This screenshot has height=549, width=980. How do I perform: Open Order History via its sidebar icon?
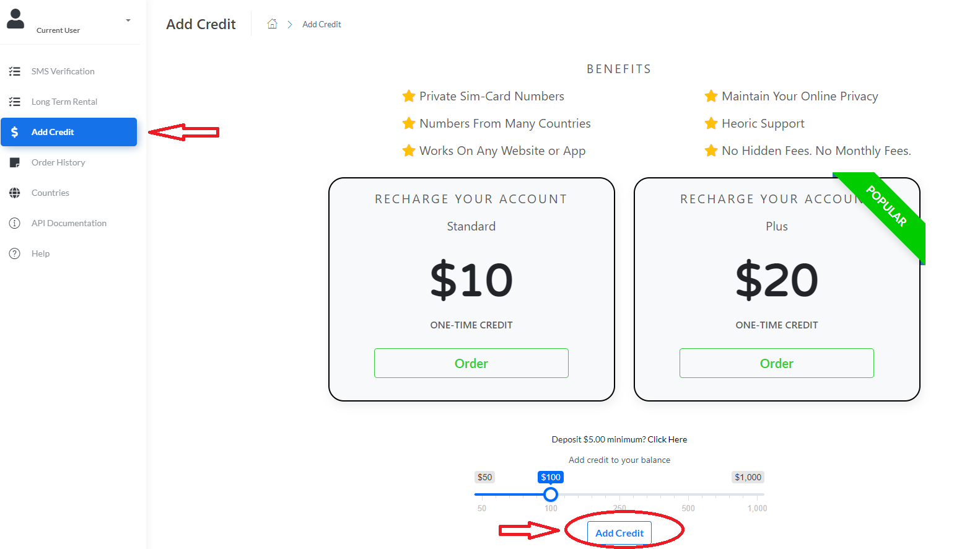[15, 162]
